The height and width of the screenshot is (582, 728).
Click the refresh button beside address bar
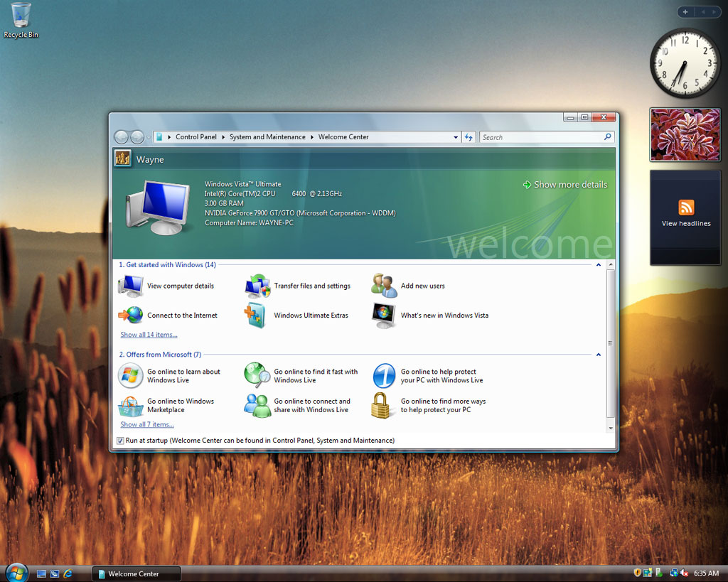[x=469, y=137]
